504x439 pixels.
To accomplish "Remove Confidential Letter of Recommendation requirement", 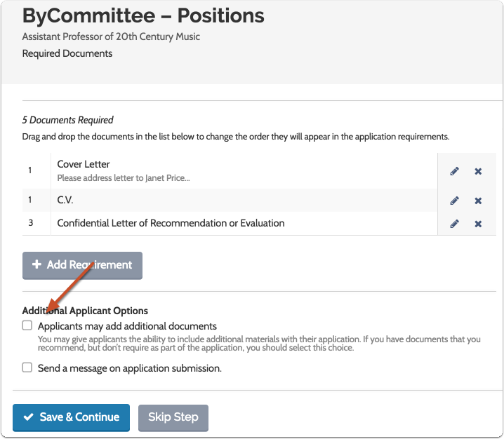I will coord(478,224).
